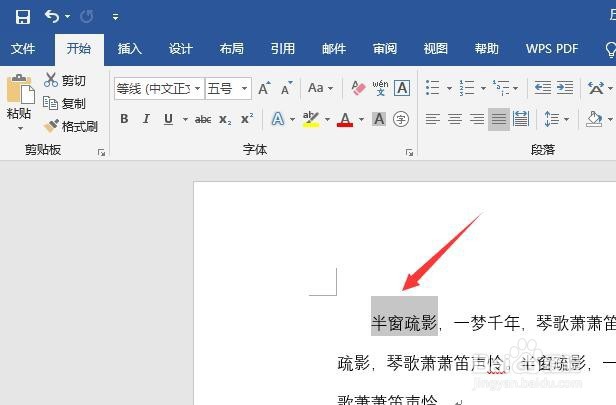616x405 pixels.
Task: Switch to the 布局 tab
Action: point(232,49)
